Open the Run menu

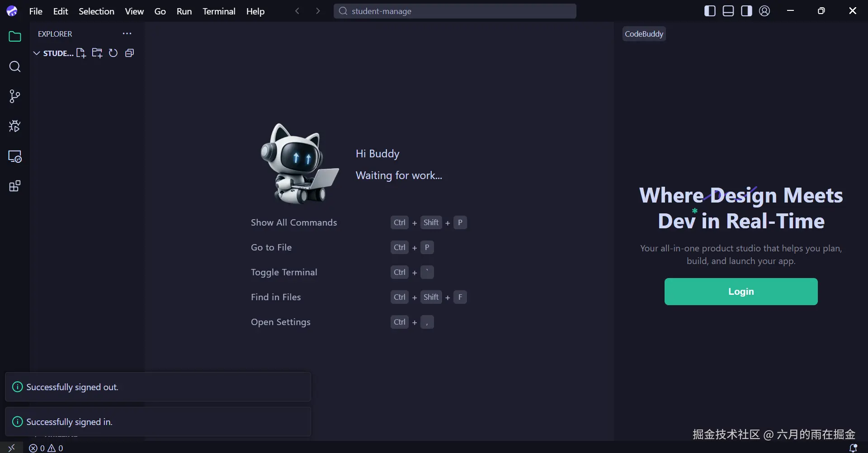coord(184,11)
